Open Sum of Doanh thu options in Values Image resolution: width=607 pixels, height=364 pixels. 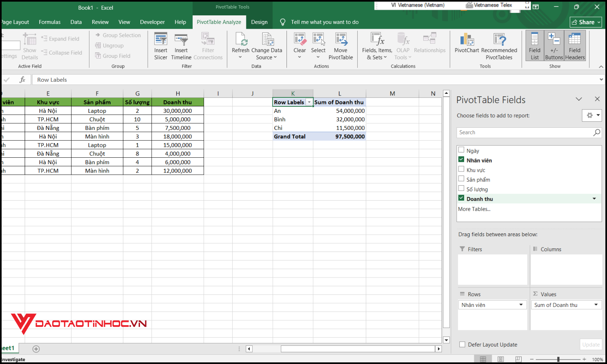tap(595, 305)
